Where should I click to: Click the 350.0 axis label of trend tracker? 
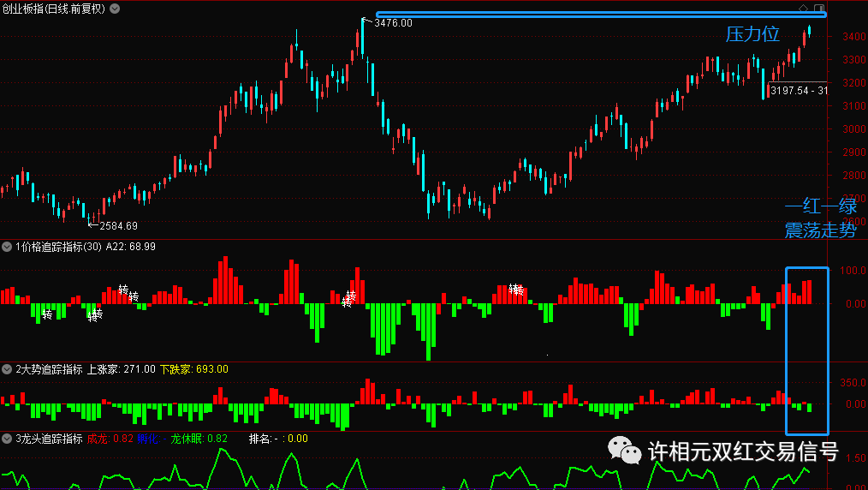coord(854,383)
